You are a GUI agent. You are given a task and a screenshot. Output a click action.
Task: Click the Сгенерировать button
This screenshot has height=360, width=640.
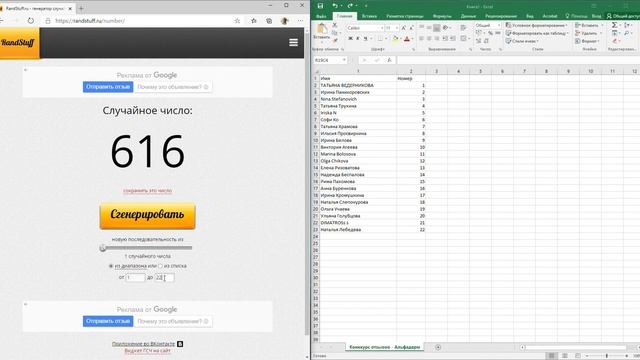(x=147, y=215)
